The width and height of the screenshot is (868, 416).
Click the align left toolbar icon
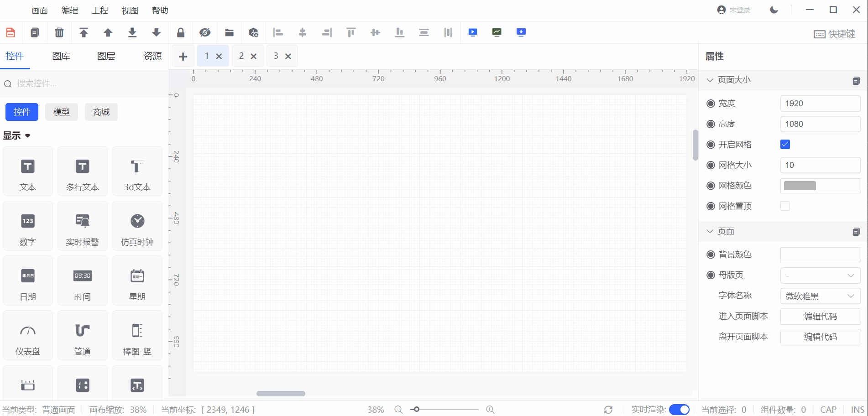click(x=278, y=32)
